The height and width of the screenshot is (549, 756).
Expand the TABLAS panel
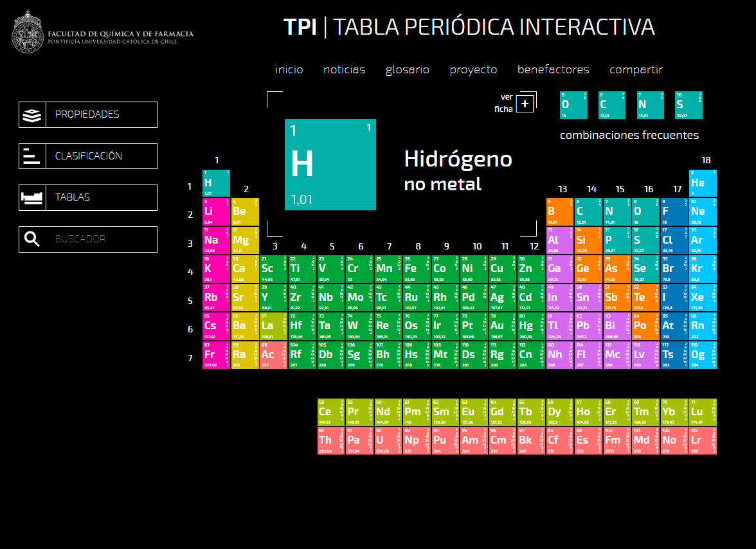click(101, 197)
